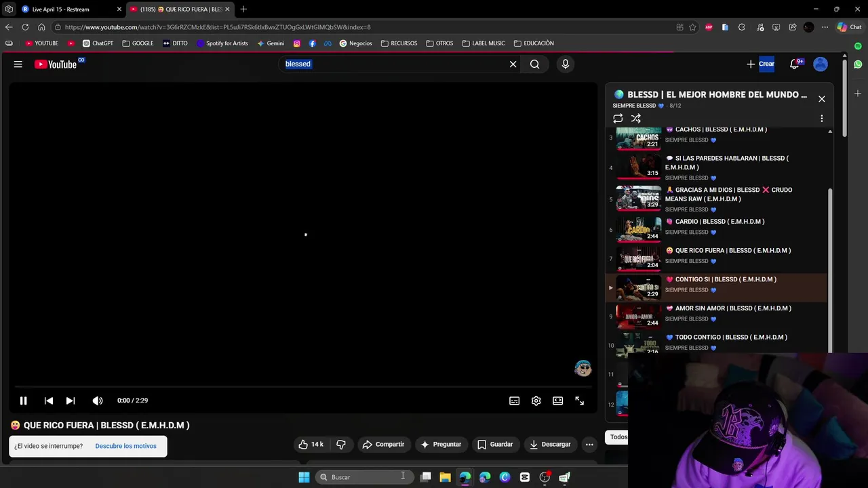This screenshot has height=488, width=868.
Task: Click the magnifier search button
Action: 535,64
